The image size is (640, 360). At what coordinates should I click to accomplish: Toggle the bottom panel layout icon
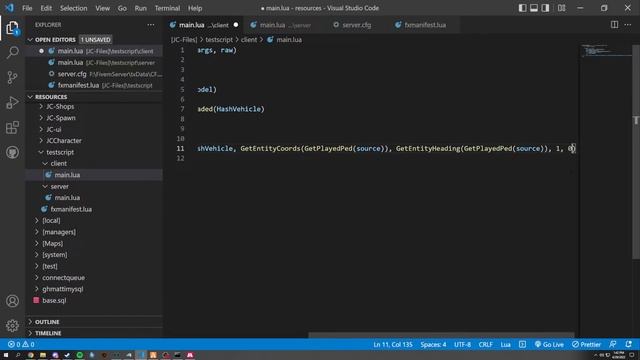(x=533, y=8)
